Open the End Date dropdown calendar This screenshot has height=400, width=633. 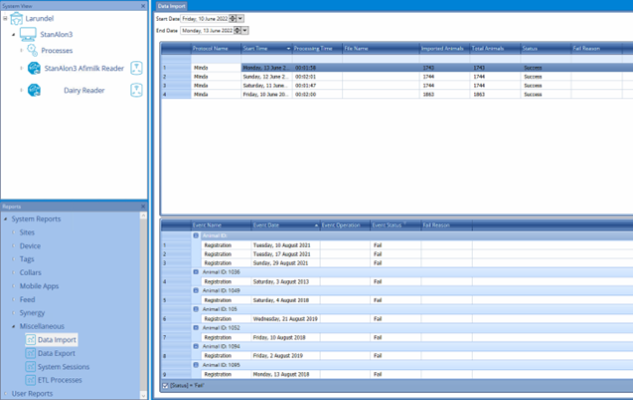(x=246, y=31)
